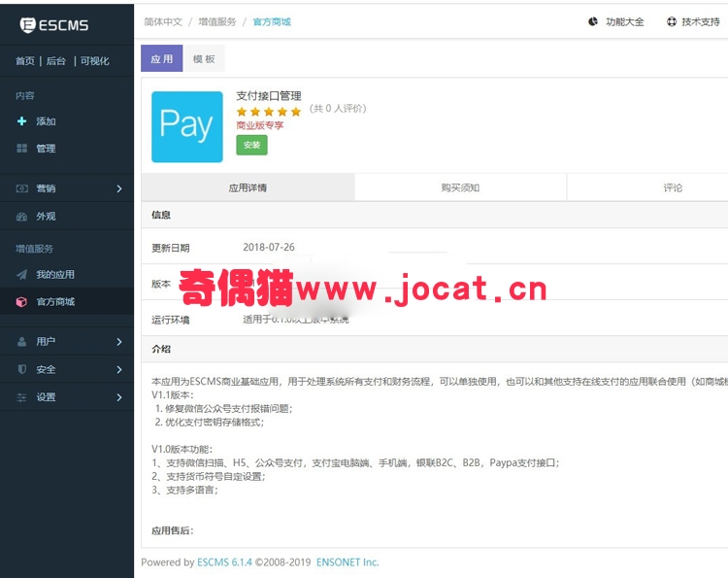Click the V1.1版本: heading text
Viewport: 728px width, 578px height.
[x=173, y=395]
